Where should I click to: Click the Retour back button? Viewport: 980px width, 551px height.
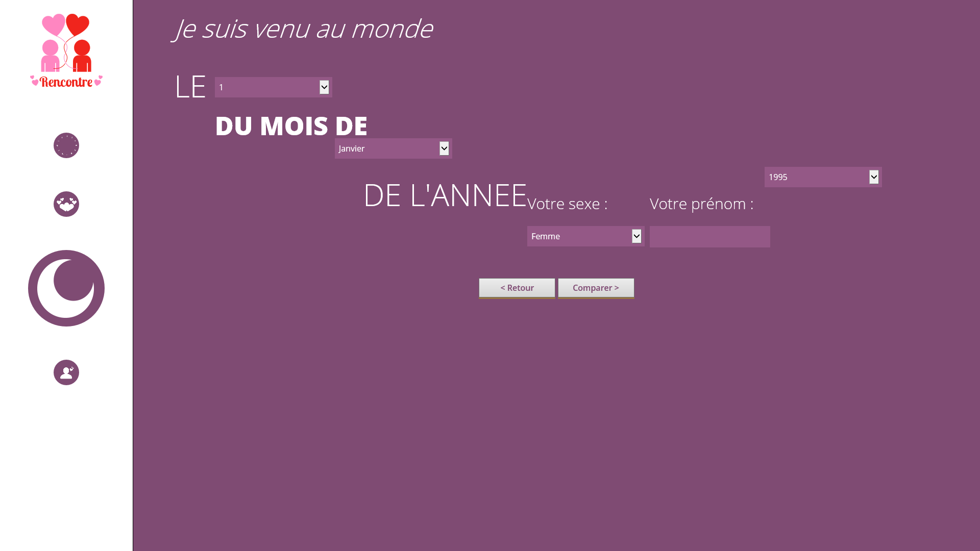click(517, 287)
